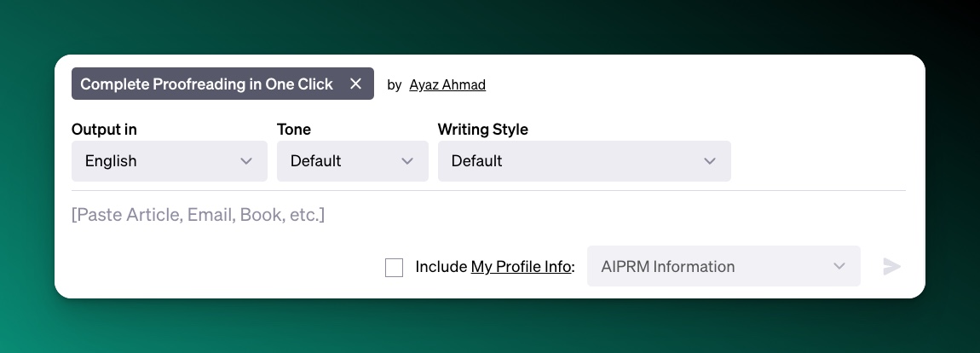Open the AIPRM Information profile dropdown
Screen dimensions: 980x353
tap(723, 267)
